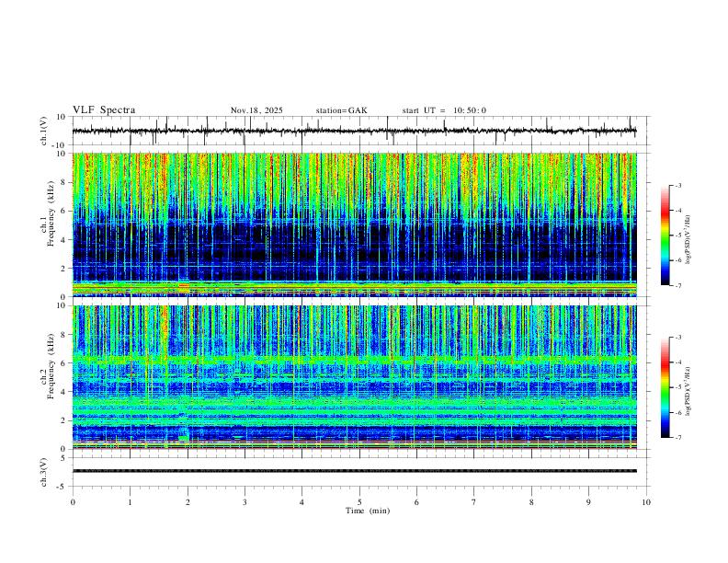Click the ch.1 voltage waveform trace panel
The width and height of the screenshot is (728, 563).
coord(360,131)
